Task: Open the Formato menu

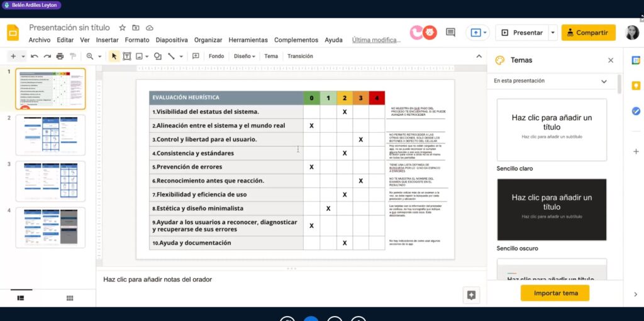Action: (137, 40)
